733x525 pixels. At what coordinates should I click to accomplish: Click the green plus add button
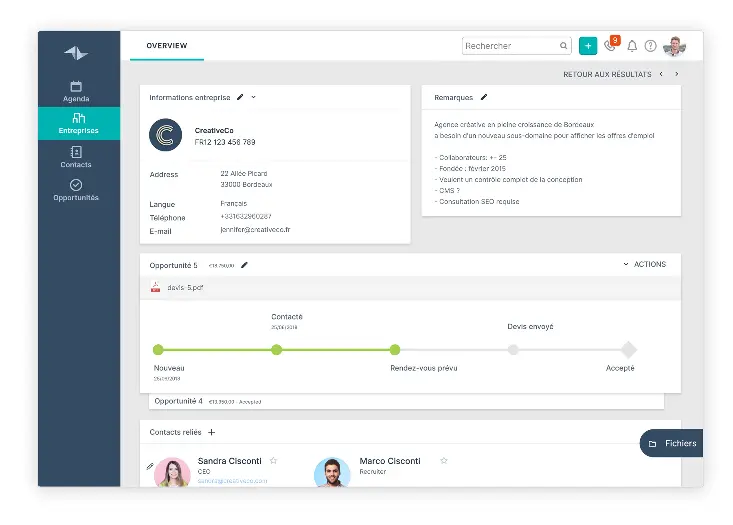click(588, 46)
